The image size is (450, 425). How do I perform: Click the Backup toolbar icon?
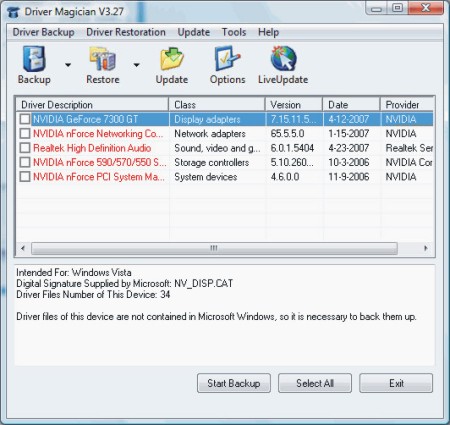point(34,59)
